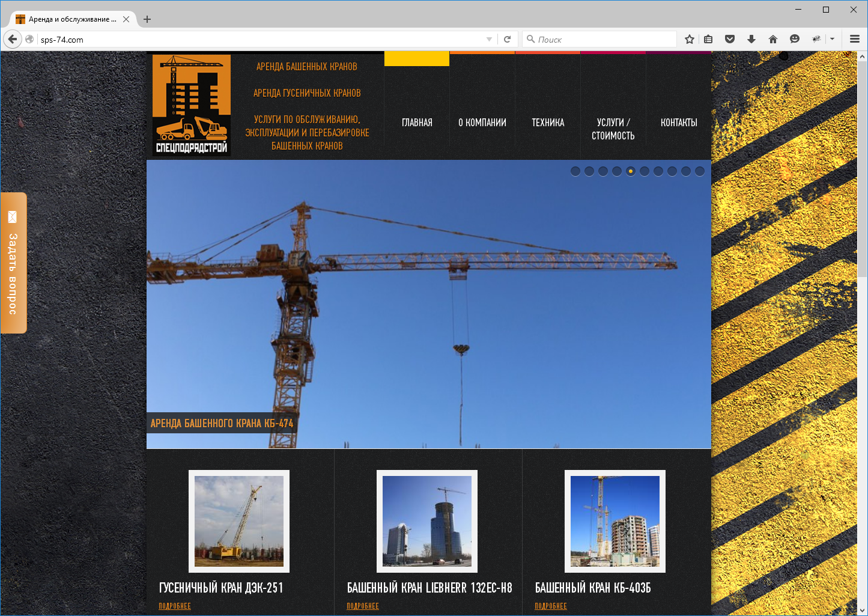Open the hamburger browser menu
Screen dimensions: 868x616
(855, 39)
